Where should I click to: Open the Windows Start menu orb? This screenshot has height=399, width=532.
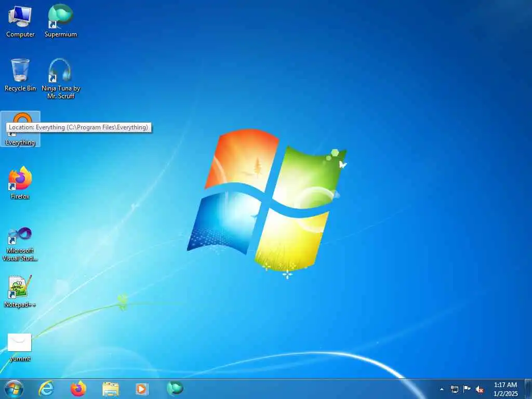pyautogui.click(x=14, y=389)
